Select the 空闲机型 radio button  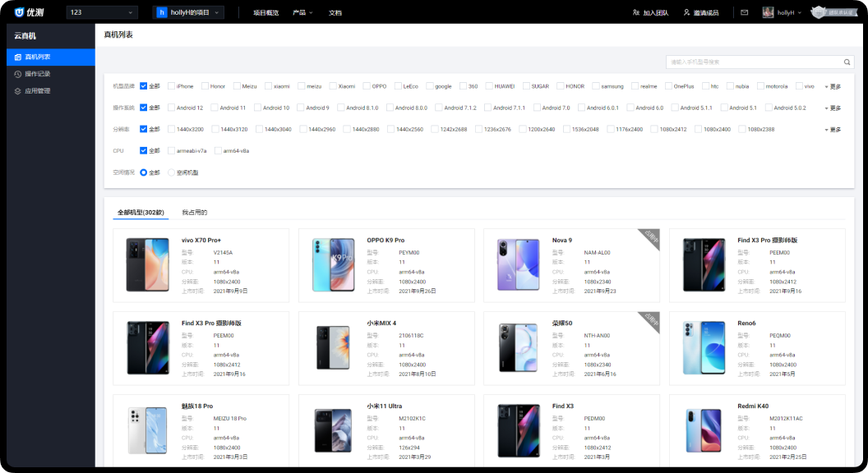[x=171, y=172]
